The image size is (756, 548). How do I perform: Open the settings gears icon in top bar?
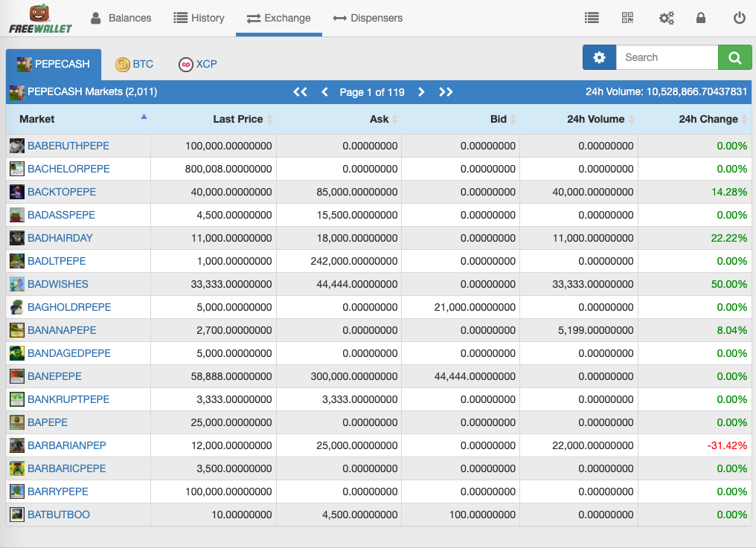coord(666,19)
